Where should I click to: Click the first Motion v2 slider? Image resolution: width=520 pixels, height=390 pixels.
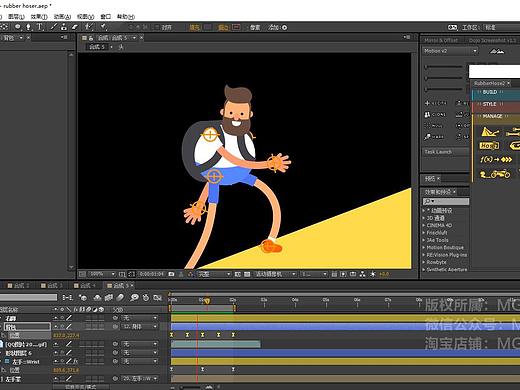coord(443,67)
